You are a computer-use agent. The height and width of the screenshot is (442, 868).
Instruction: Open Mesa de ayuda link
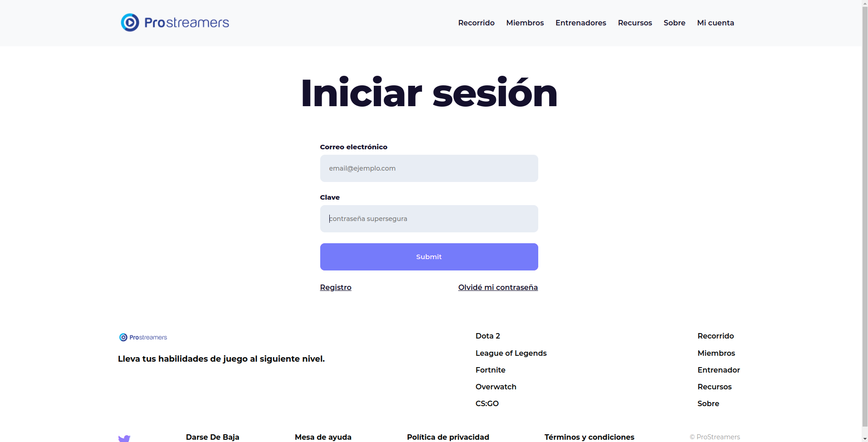[x=323, y=437]
